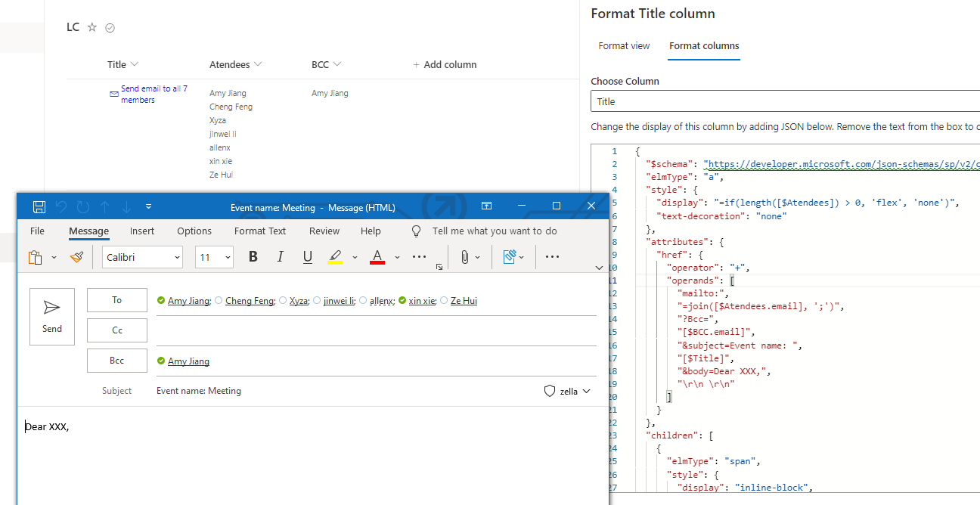Open the Format Text ribbon tab
This screenshot has width=980, height=505.
(260, 231)
